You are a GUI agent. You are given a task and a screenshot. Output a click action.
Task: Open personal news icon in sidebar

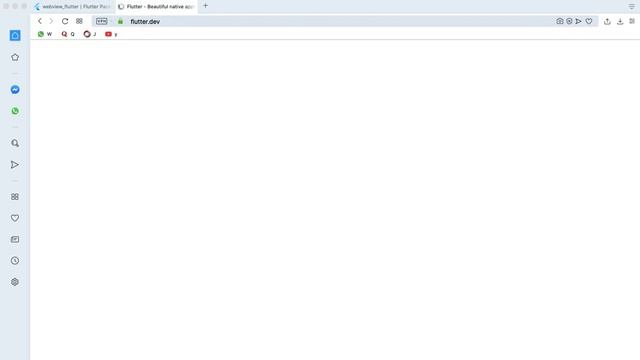[x=15, y=240]
